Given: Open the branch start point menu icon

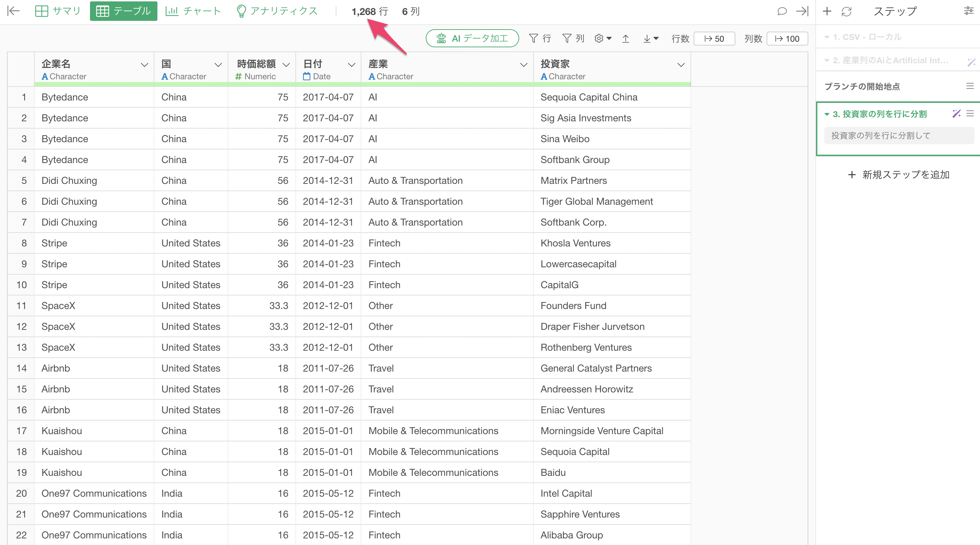Looking at the screenshot, I should click(x=970, y=86).
